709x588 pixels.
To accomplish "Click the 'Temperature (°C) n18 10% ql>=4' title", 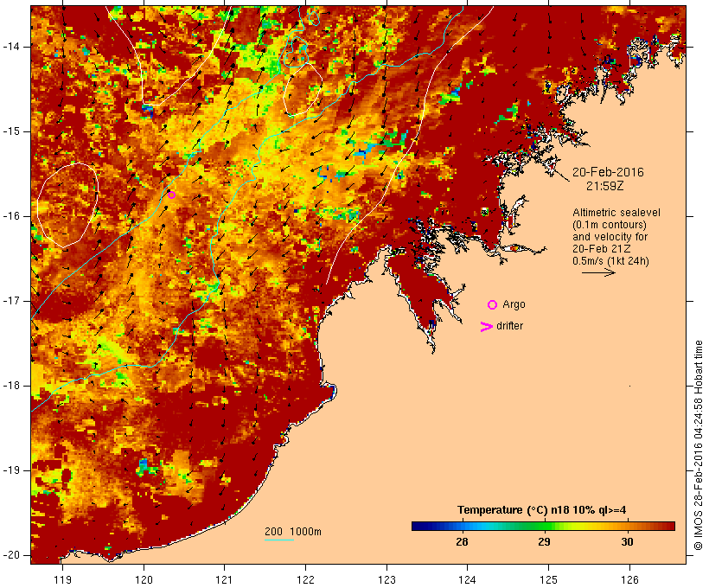I will [x=542, y=510].
